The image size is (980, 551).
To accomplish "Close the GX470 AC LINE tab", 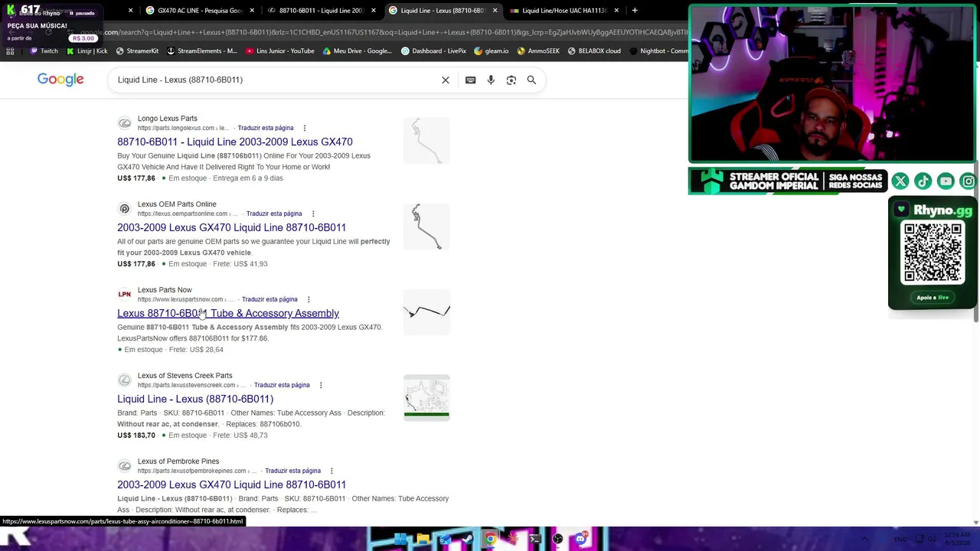I will pyautogui.click(x=252, y=11).
